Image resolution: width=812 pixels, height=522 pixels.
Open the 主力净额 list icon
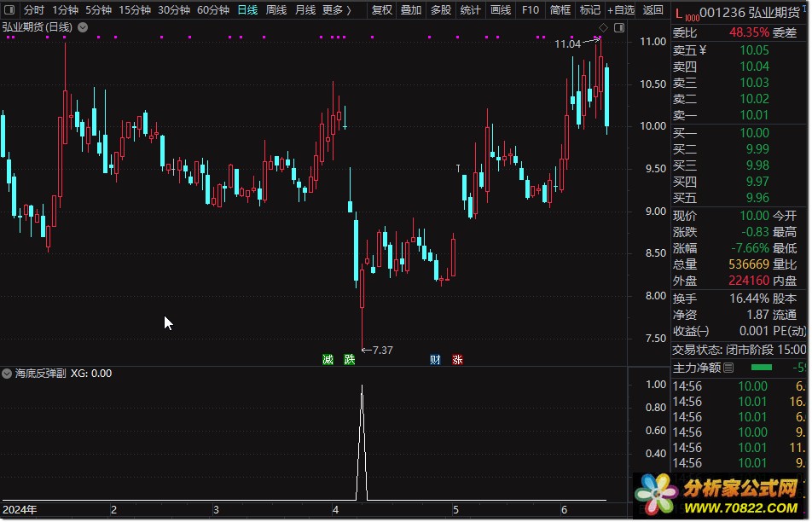pos(728,368)
